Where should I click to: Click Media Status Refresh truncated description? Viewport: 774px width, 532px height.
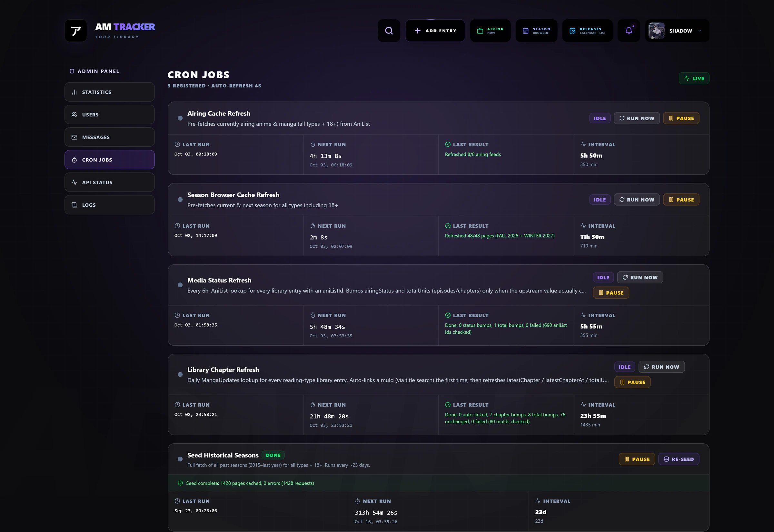tap(386, 291)
